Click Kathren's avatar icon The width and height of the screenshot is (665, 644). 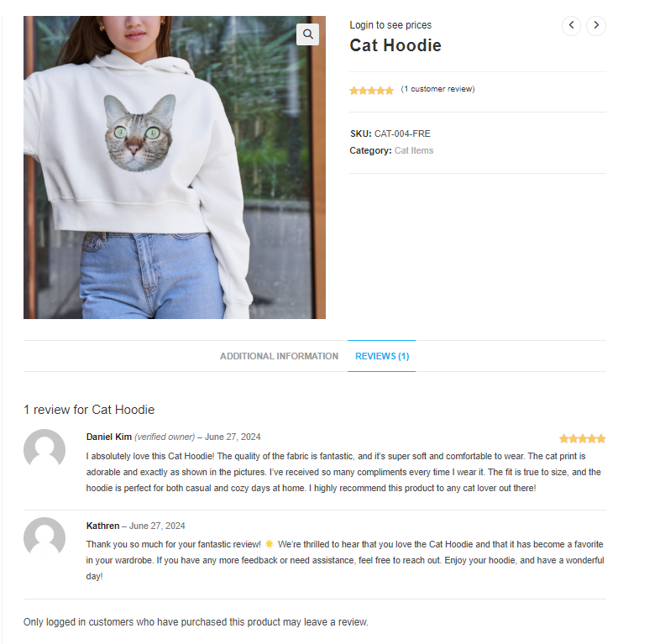click(45, 537)
